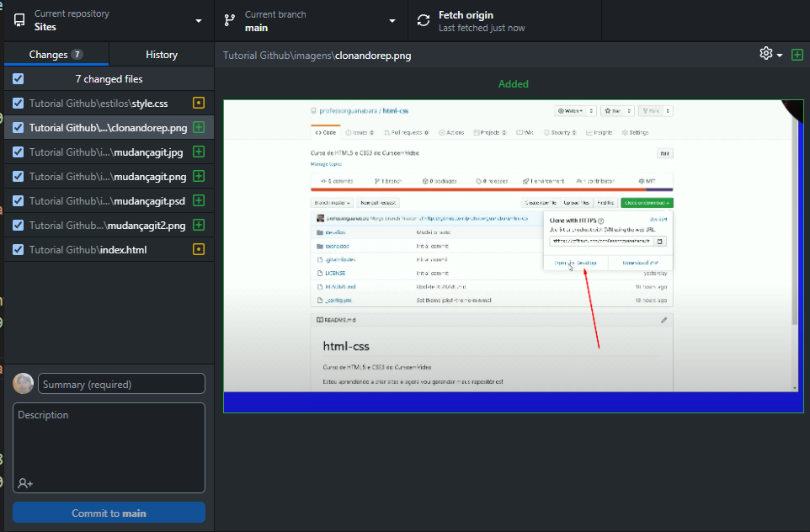Click the user avatar beside Summary
This screenshot has width=810, height=532.
(24, 384)
